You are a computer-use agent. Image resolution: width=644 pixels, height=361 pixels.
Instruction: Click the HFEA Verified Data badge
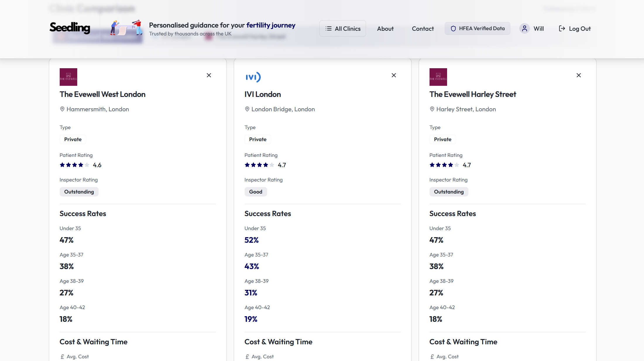coord(478,28)
